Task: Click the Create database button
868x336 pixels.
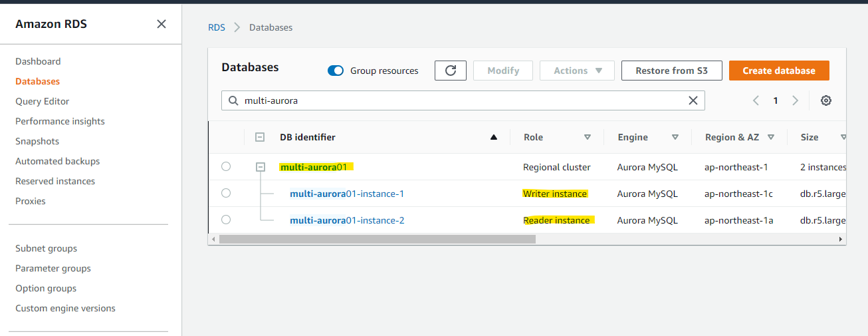Action: pyautogui.click(x=779, y=71)
